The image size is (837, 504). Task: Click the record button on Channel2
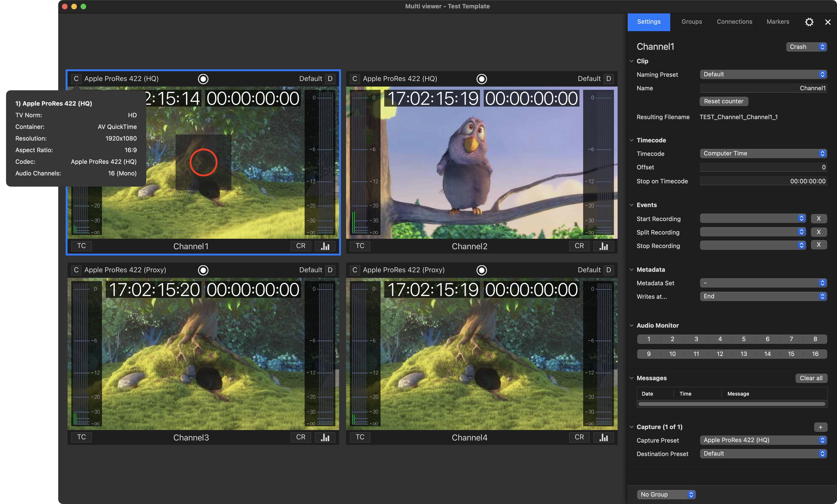[481, 79]
